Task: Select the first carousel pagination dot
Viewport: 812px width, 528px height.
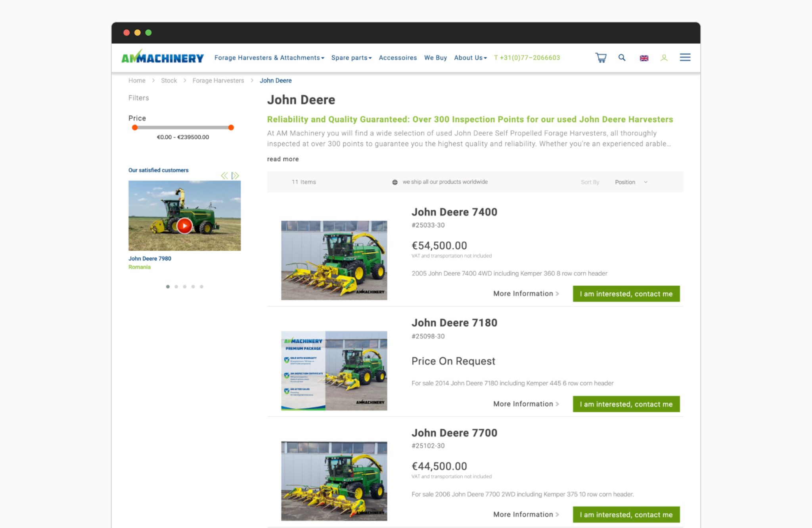Action: point(168,286)
